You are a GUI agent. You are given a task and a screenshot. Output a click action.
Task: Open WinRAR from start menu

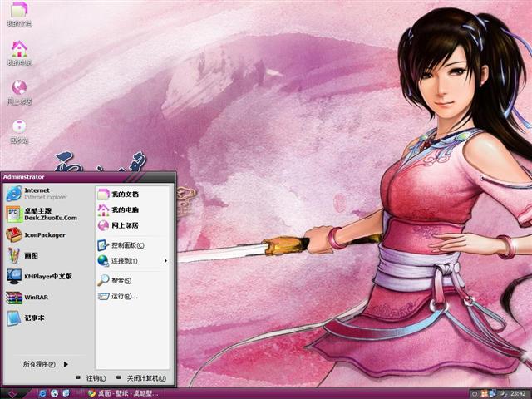tap(27, 298)
